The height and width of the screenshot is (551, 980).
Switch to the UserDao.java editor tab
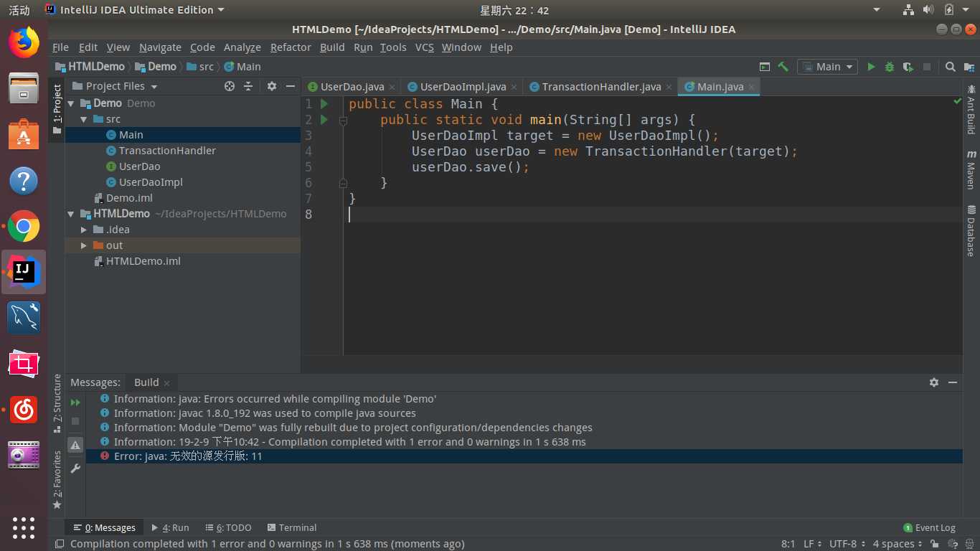(352, 87)
